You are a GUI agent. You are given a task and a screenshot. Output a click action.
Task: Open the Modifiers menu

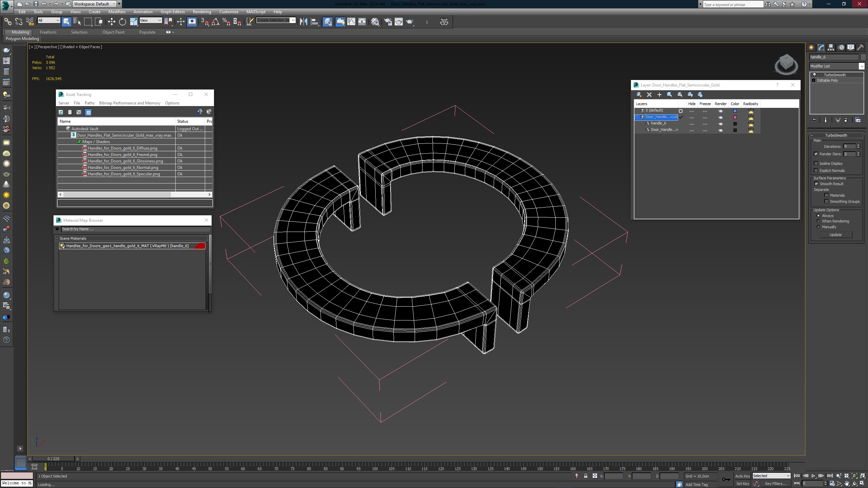[117, 12]
